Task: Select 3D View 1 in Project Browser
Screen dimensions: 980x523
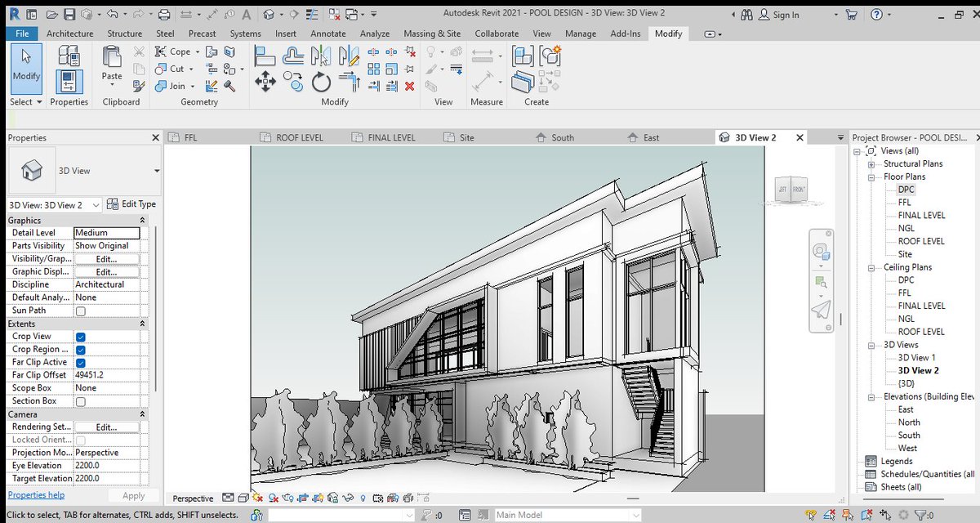Action: (x=916, y=358)
